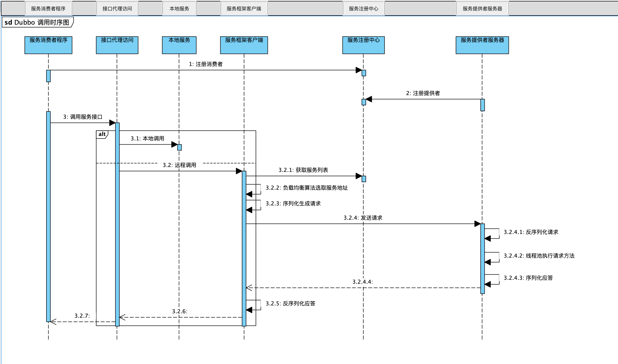Click message label 3: 调用服务接口
Image resolution: width=618 pixels, height=364 pixels.
tap(83, 117)
